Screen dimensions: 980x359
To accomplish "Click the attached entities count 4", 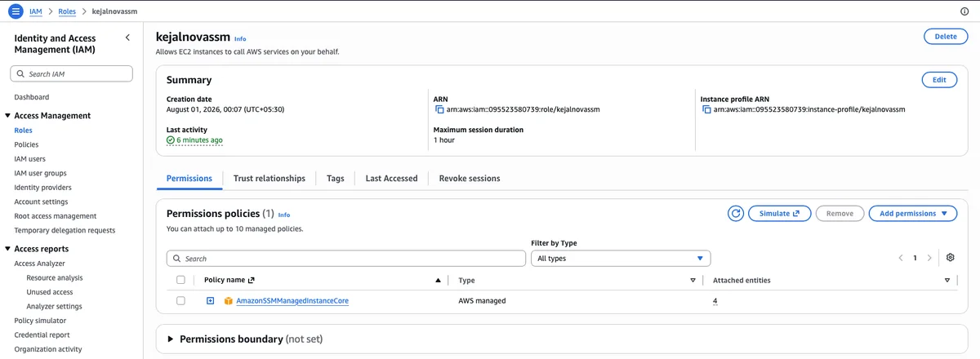I will (x=715, y=300).
